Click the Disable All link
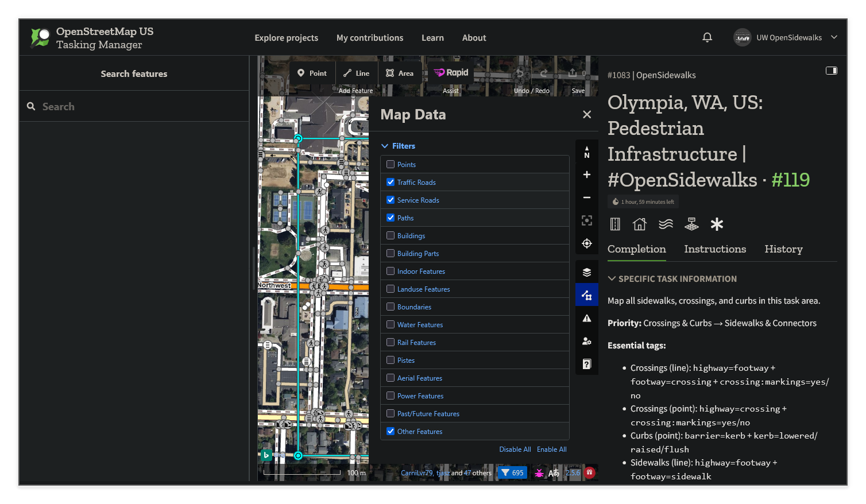866x504 pixels. pos(515,449)
